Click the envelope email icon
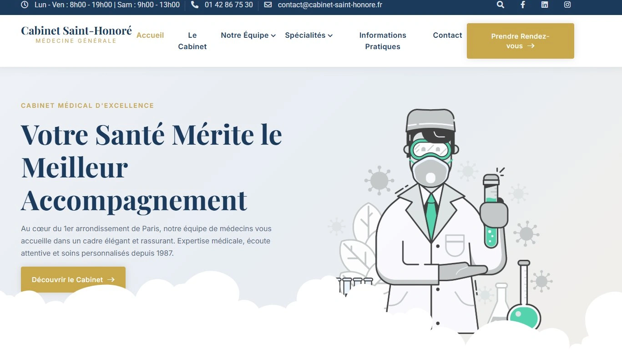622x364 pixels. [x=268, y=5]
